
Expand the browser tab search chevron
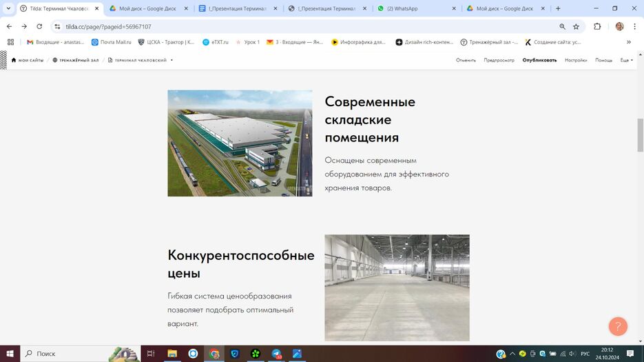coord(8,9)
